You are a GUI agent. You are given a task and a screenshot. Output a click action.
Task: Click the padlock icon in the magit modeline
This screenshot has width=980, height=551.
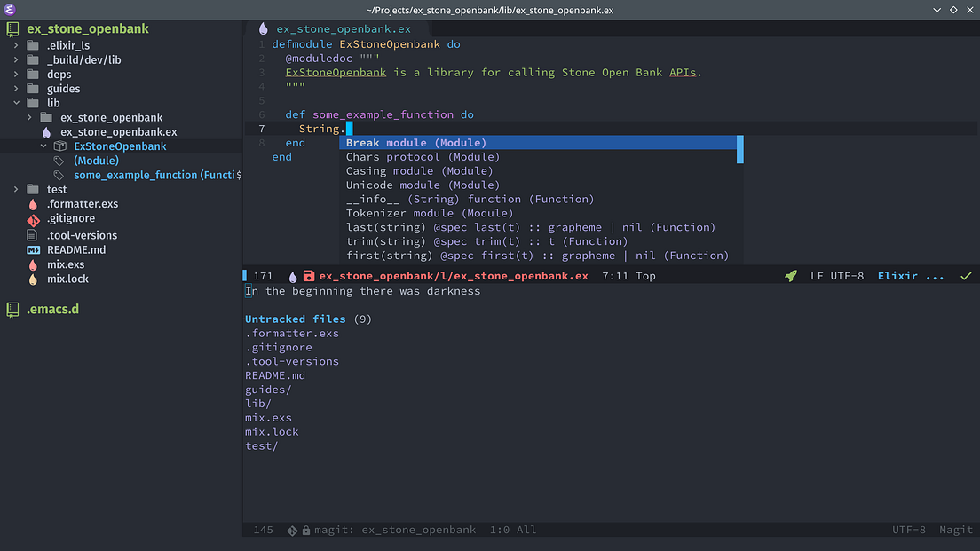[305, 530]
